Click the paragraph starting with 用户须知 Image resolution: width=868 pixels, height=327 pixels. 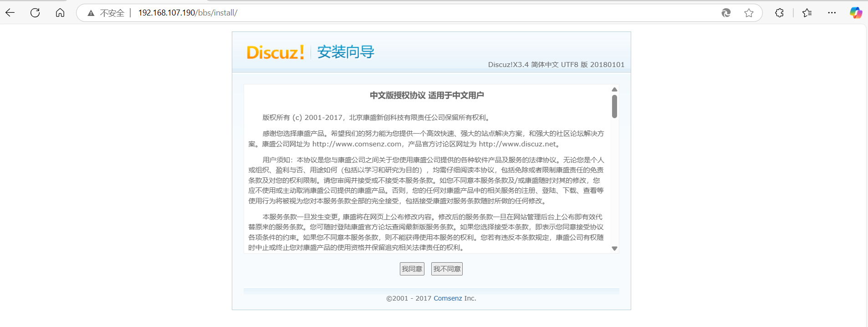point(426,180)
